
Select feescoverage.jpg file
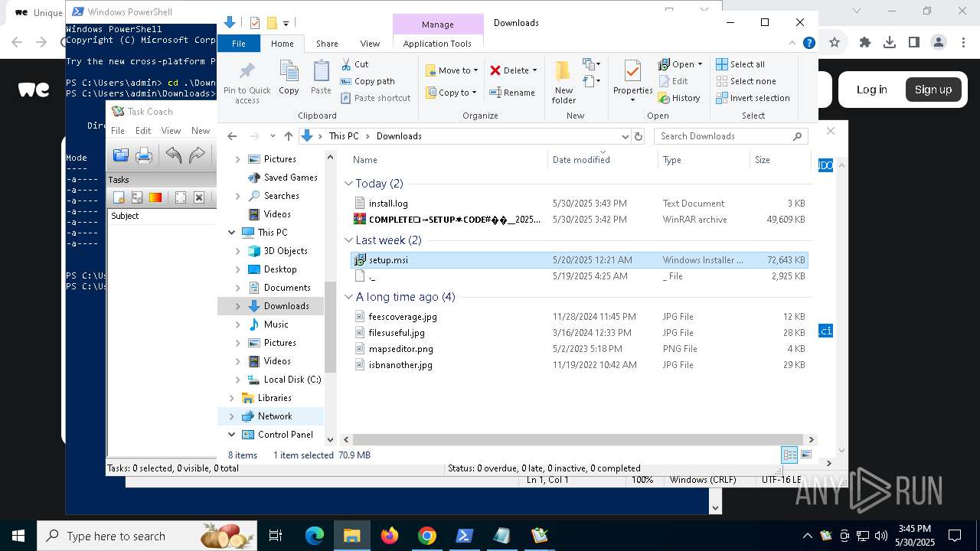tap(580, 317)
